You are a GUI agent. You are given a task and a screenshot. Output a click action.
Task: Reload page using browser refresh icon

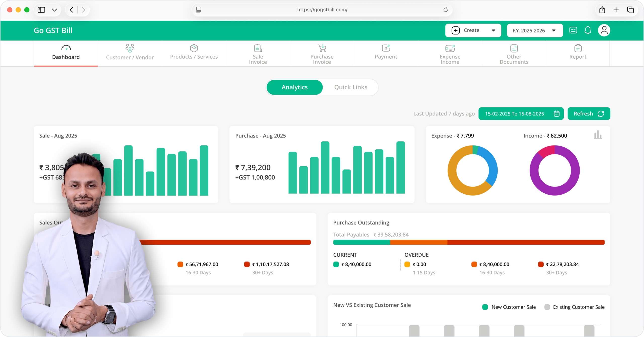(446, 10)
